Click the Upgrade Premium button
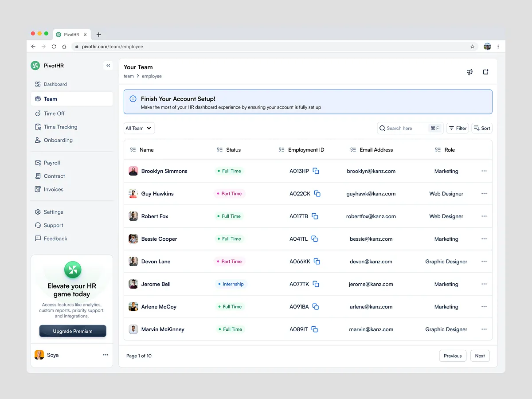532x399 pixels. coord(73,331)
